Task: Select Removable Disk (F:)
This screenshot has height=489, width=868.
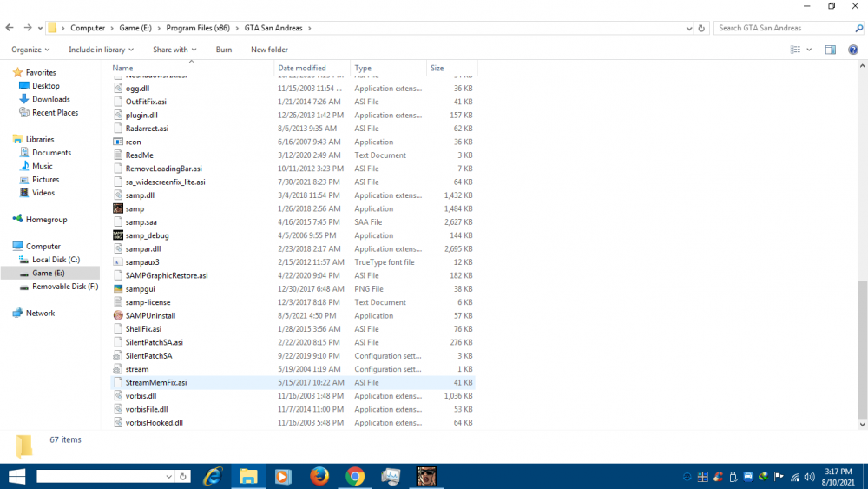Action: click(x=65, y=287)
